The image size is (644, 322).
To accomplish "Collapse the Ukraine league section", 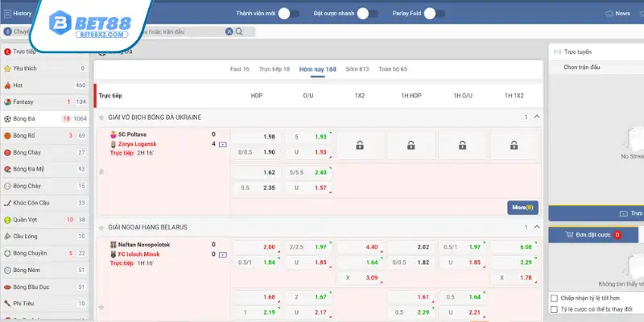I will (x=537, y=117).
